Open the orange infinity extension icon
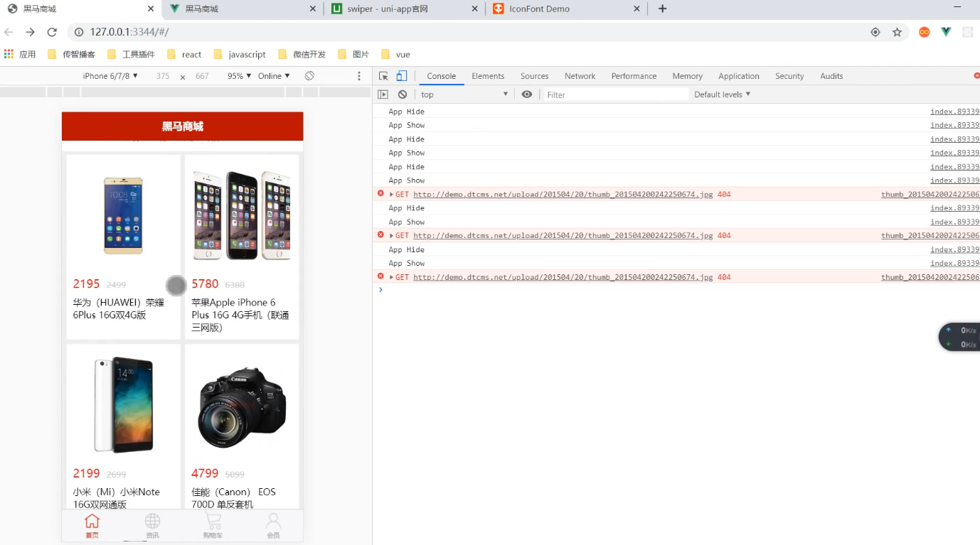Screen dimensions: 980x545 (924, 32)
